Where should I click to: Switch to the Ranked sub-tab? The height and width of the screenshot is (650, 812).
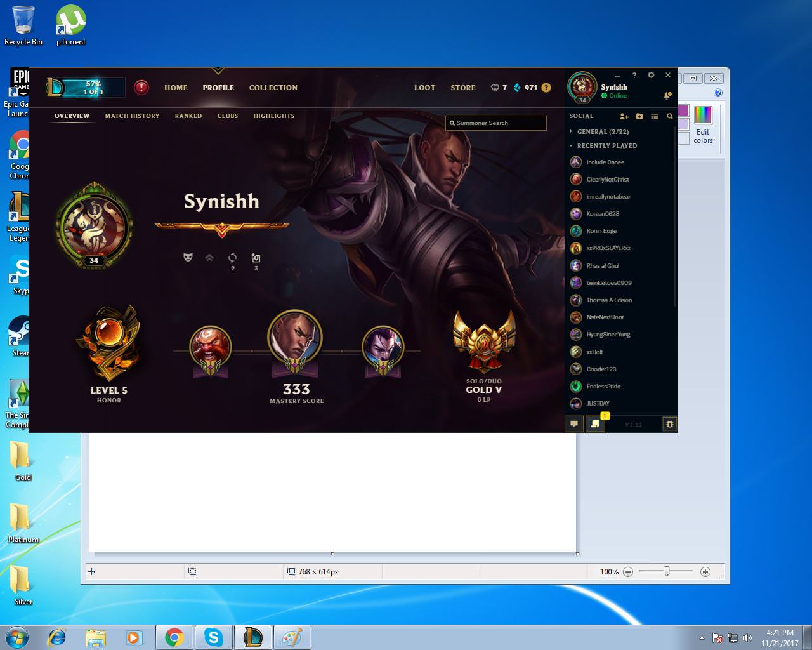[188, 116]
